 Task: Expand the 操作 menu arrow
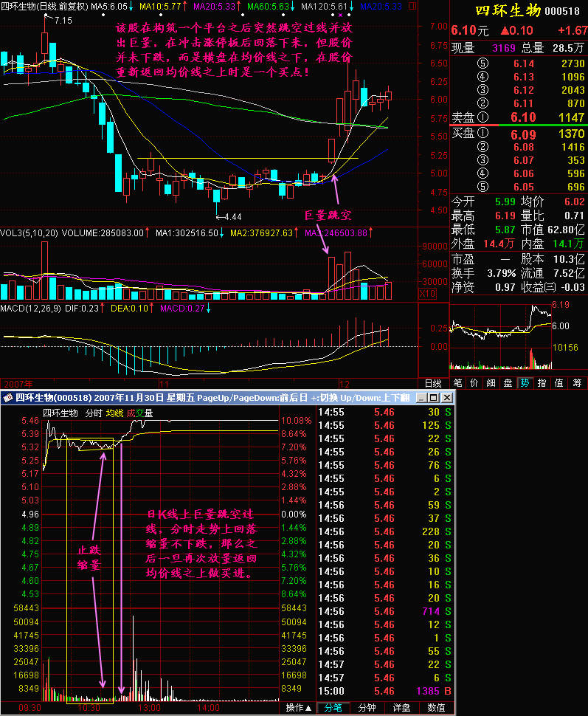(299, 708)
